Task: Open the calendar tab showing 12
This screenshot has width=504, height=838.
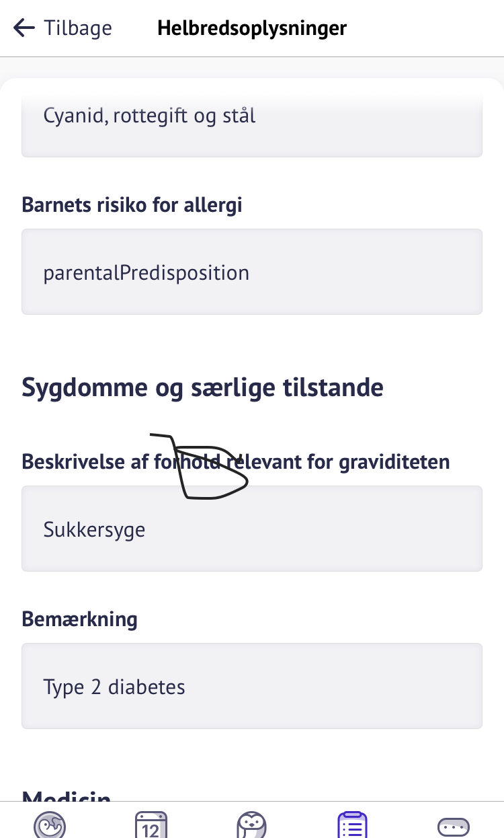Action: [x=151, y=825]
